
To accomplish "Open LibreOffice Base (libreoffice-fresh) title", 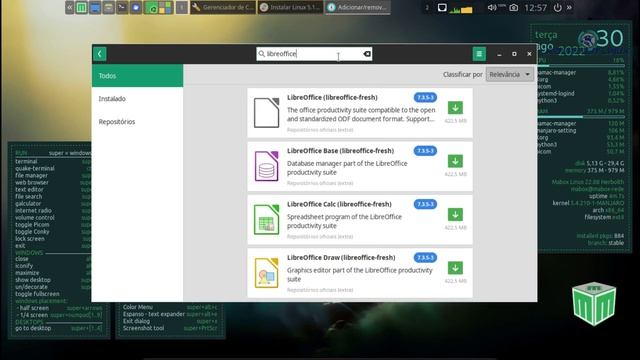I will pyautogui.click(x=340, y=151).
